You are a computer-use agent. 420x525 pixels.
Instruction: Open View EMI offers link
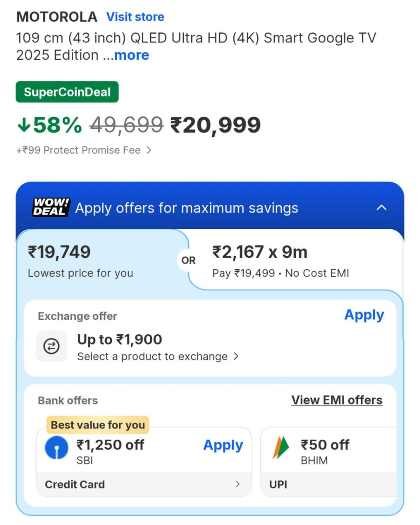pos(337,400)
